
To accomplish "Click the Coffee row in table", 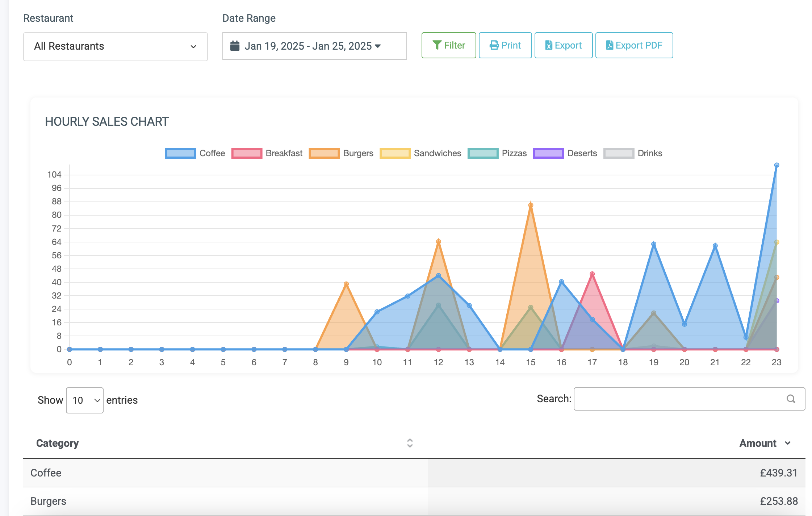I will pyautogui.click(x=414, y=473).
